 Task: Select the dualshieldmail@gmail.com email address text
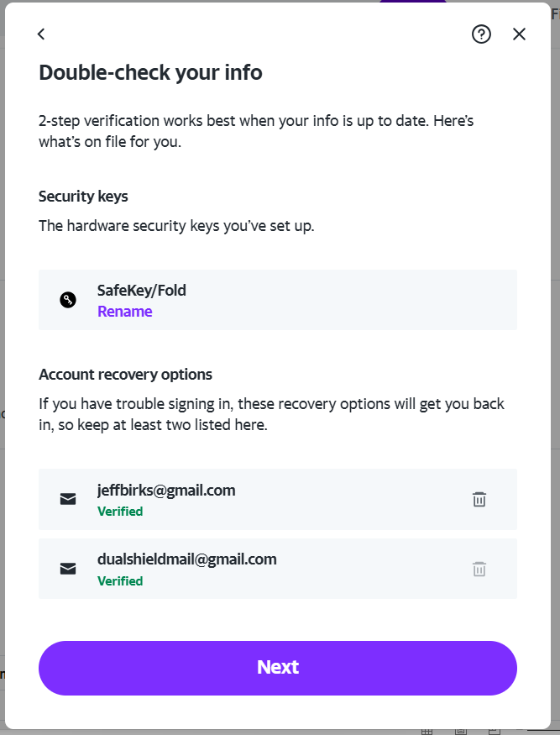coord(186,559)
